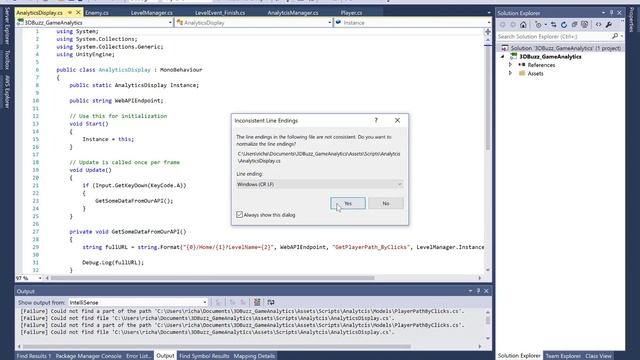The width and height of the screenshot is (640, 360).
Task: Switch to Team Explorer tab
Action: [563, 356]
